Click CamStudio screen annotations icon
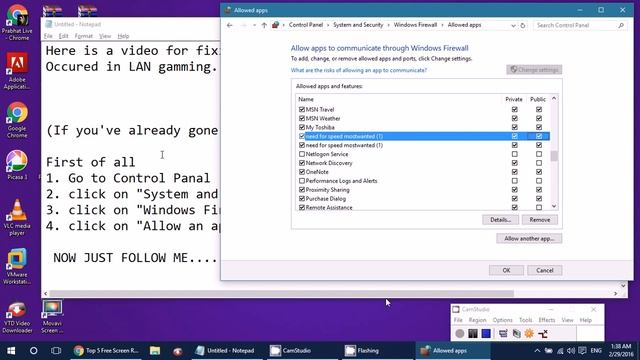Screen dimensions: 640x360 coord(516,333)
